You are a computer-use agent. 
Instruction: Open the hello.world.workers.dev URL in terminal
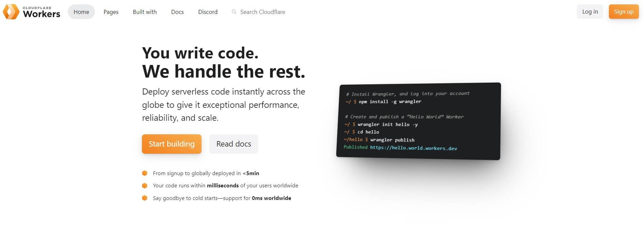coord(414,148)
